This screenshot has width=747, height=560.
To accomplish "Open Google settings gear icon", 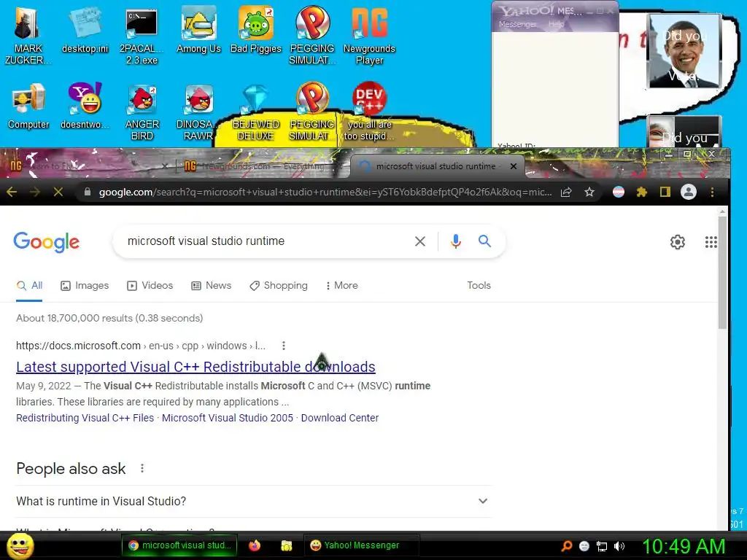I will pos(678,242).
